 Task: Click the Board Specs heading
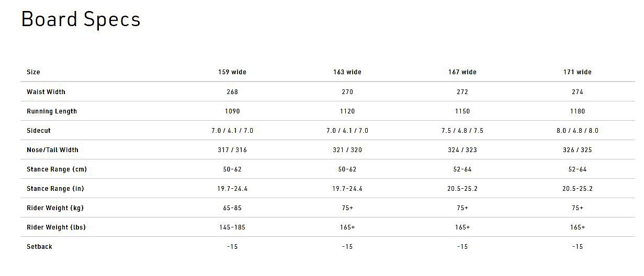tap(81, 19)
